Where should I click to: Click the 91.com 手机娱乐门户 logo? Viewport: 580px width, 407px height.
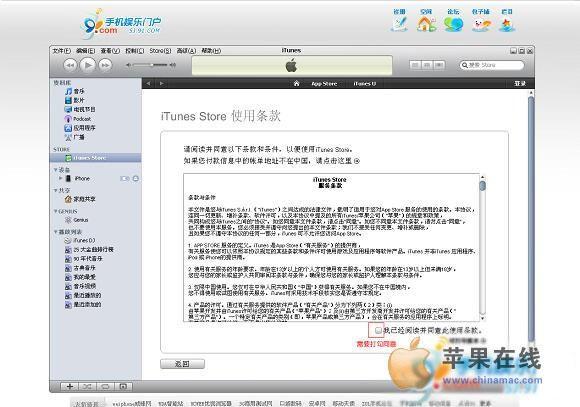(x=121, y=24)
